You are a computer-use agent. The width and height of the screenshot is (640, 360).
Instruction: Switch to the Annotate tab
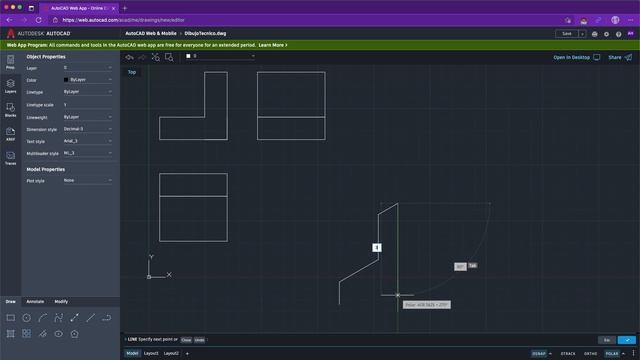[35, 302]
